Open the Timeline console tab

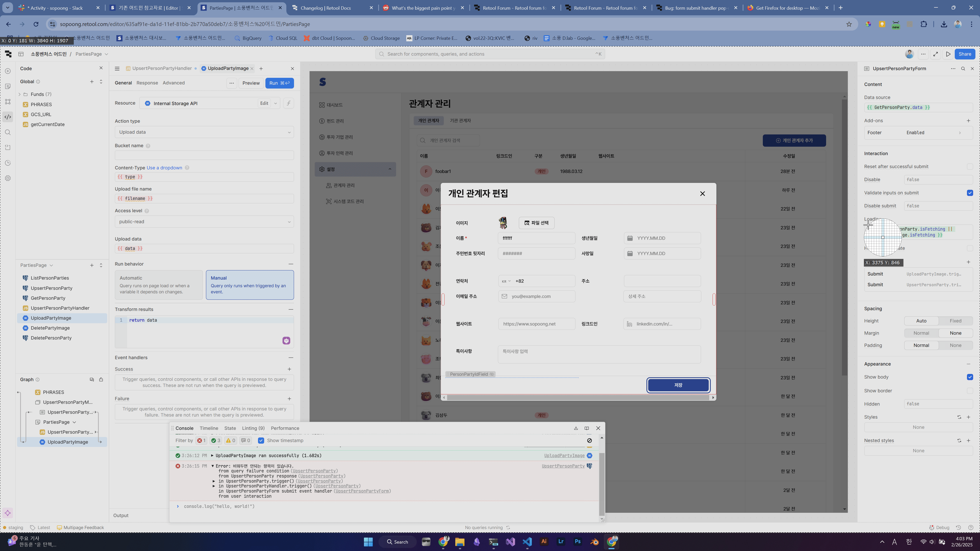point(209,428)
